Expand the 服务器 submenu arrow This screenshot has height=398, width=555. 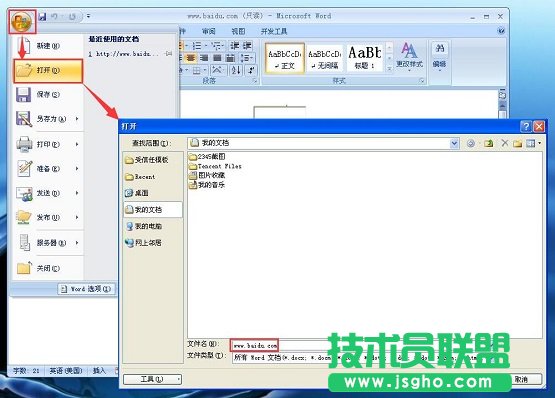click(77, 243)
